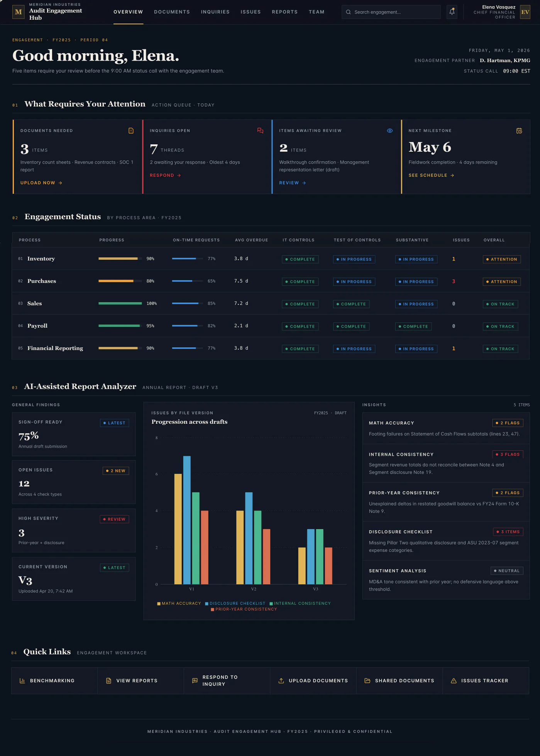This screenshot has height=756, width=540.
Task: Click the Internal Consistency legend swatch
Action: coord(271,604)
